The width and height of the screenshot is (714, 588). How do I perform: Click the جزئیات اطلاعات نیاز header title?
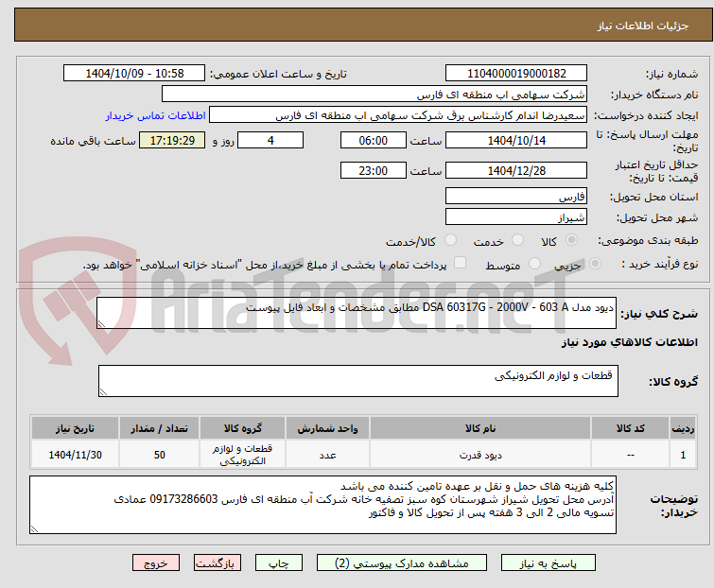(643, 26)
